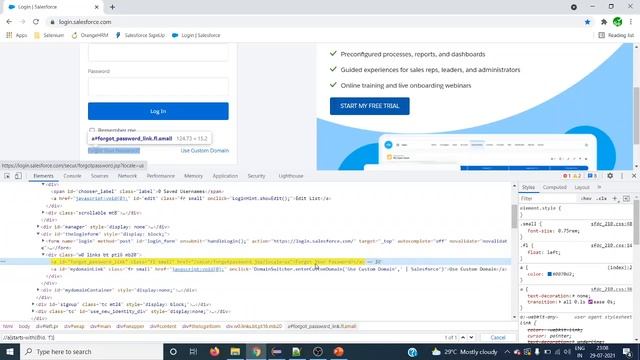Switch to the Memory tab

point(193,176)
